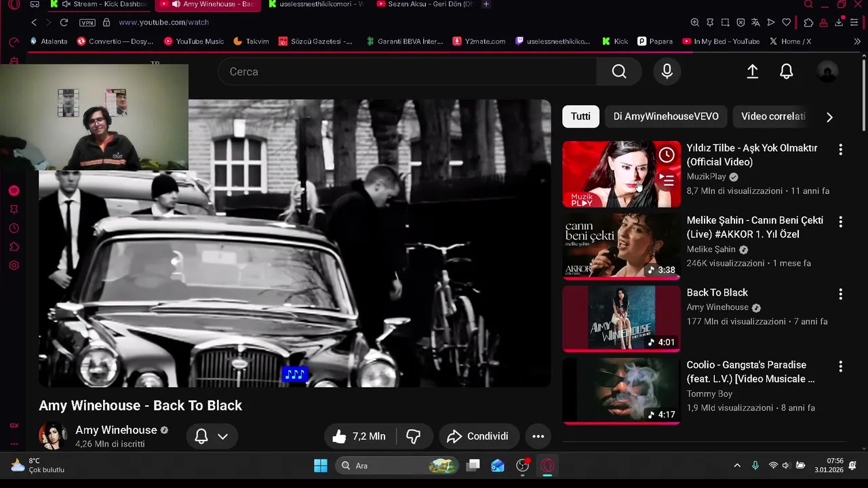Image resolution: width=868 pixels, height=488 pixels.
Task: Open options for Coolio Gangsta's Paradise
Action: [840, 367]
